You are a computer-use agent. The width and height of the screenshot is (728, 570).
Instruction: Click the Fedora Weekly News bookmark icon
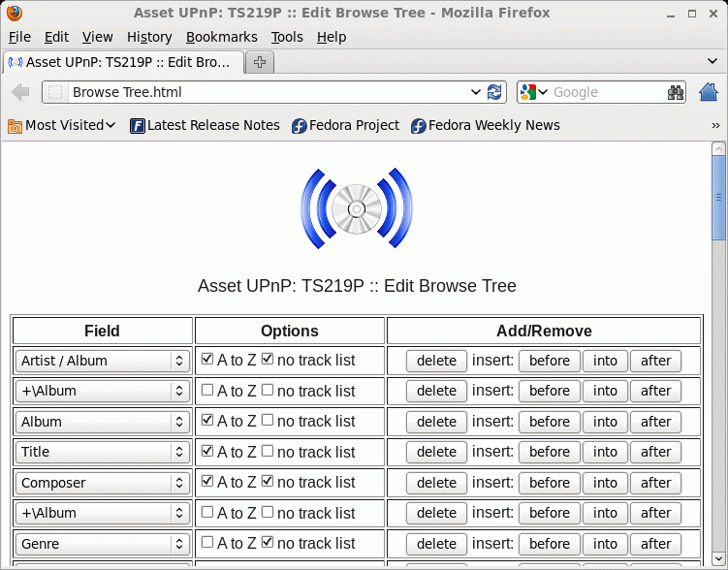point(419,126)
